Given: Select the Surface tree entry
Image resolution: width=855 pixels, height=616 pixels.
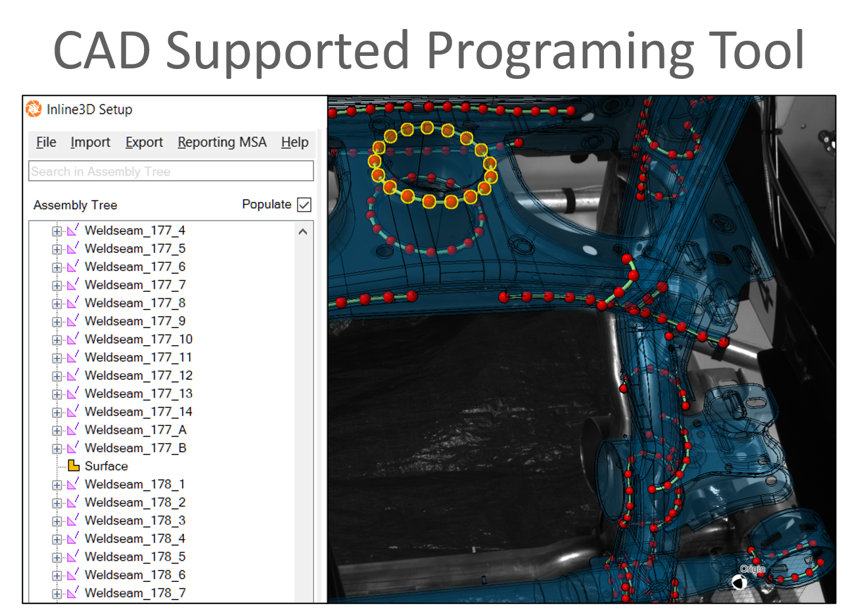Looking at the screenshot, I should [106, 466].
